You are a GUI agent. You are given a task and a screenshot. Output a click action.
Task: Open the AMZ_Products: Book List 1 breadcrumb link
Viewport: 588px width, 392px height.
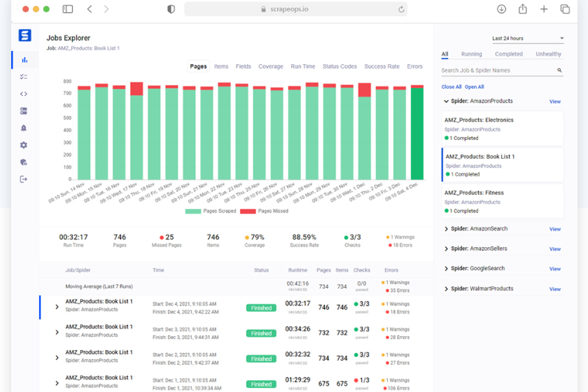point(89,48)
